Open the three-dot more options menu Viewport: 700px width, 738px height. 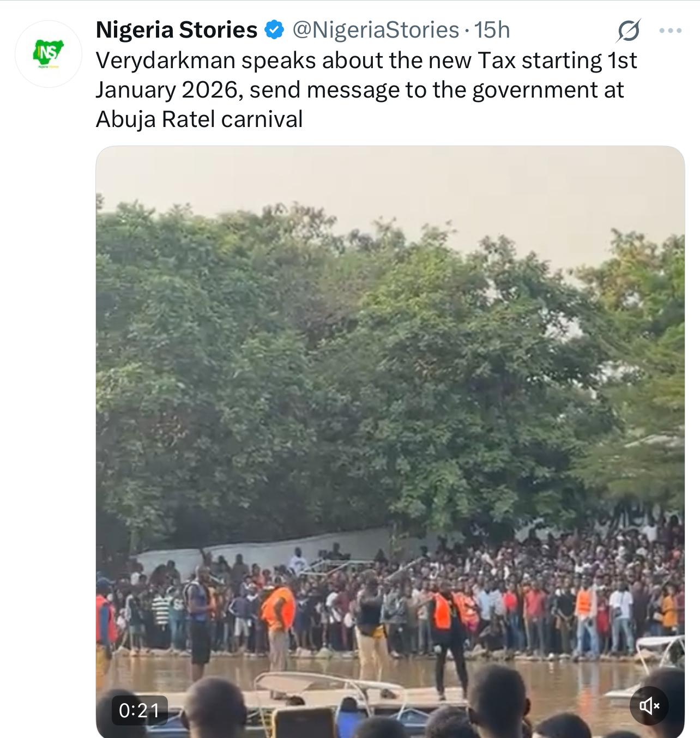click(670, 31)
